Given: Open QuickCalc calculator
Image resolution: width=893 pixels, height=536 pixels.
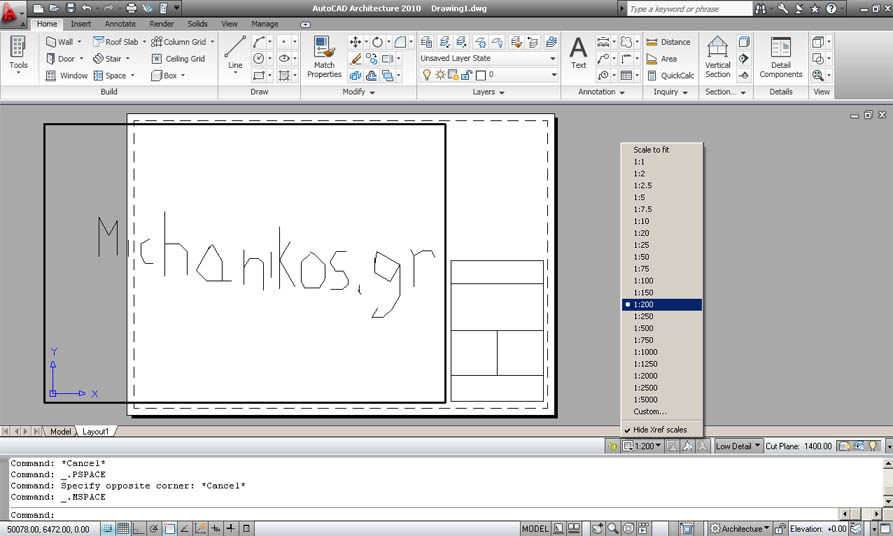Looking at the screenshot, I should pos(670,75).
